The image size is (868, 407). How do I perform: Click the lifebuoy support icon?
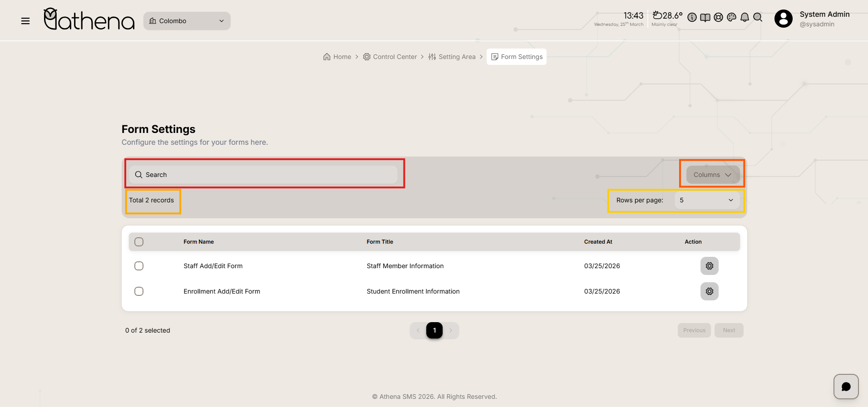tap(718, 17)
